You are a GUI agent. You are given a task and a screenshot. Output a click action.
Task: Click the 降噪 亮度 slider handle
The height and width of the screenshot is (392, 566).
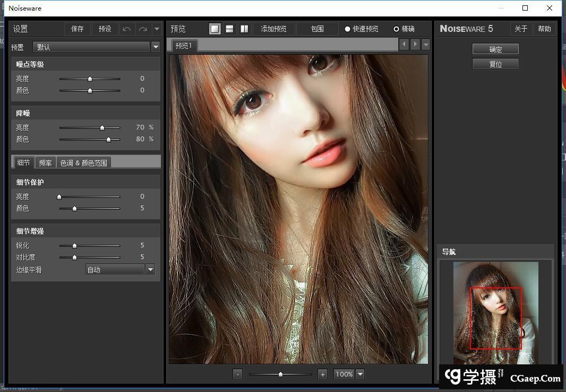[x=102, y=127]
